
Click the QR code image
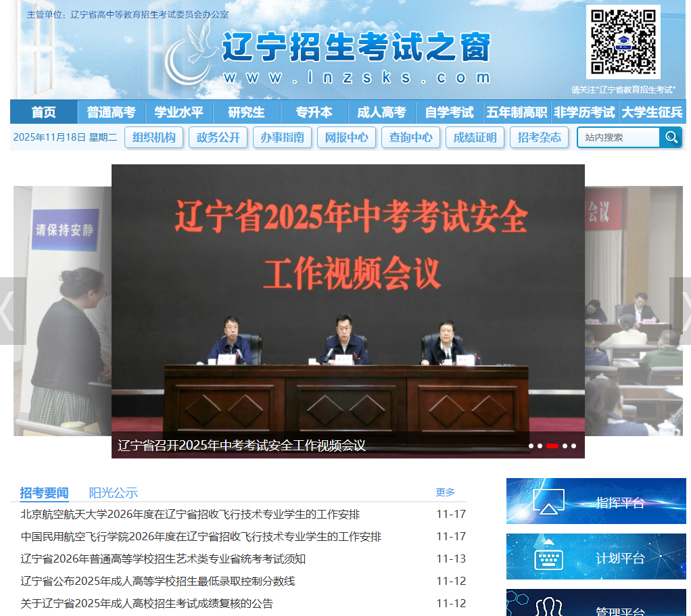tap(623, 43)
